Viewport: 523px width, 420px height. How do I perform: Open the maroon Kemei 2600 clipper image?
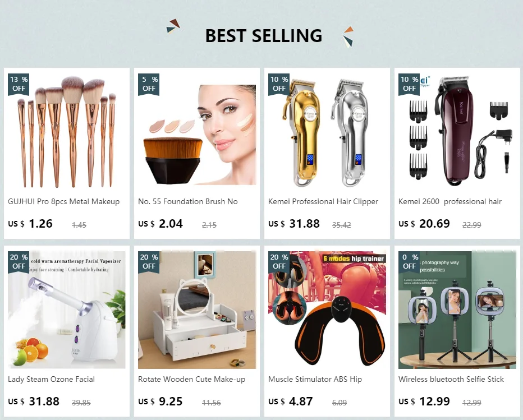[x=457, y=131]
